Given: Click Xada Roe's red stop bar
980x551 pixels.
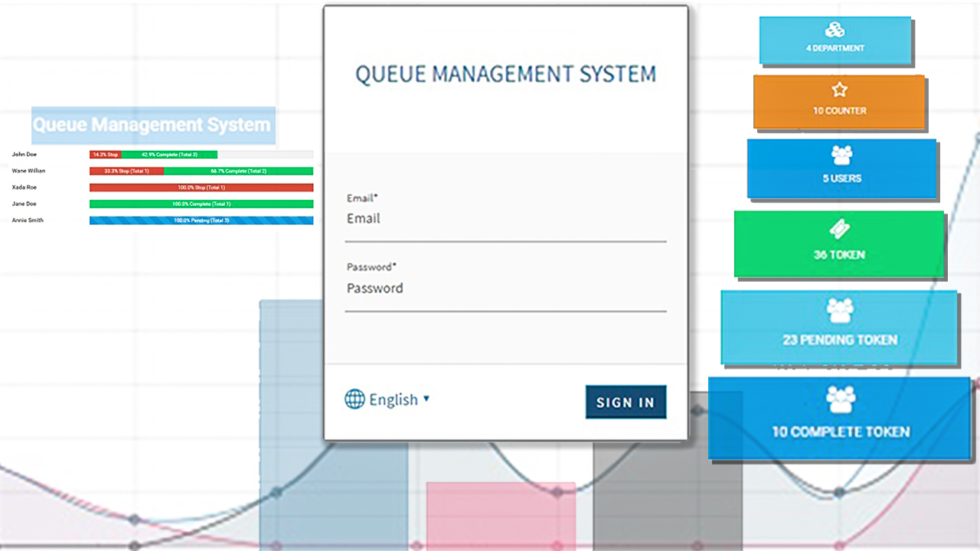Looking at the screenshot, I should click(x=201, y=187).
